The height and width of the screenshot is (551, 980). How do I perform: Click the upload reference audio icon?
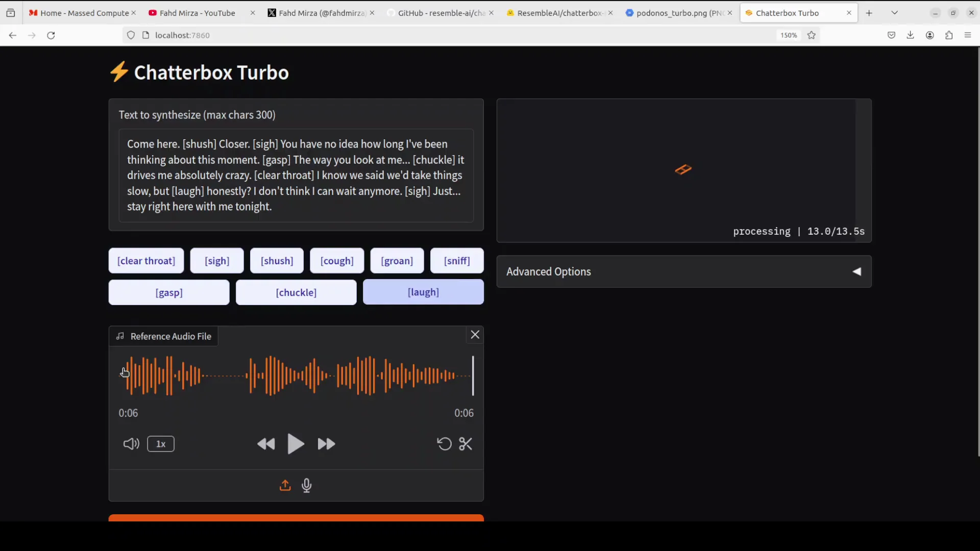point(285,485)
